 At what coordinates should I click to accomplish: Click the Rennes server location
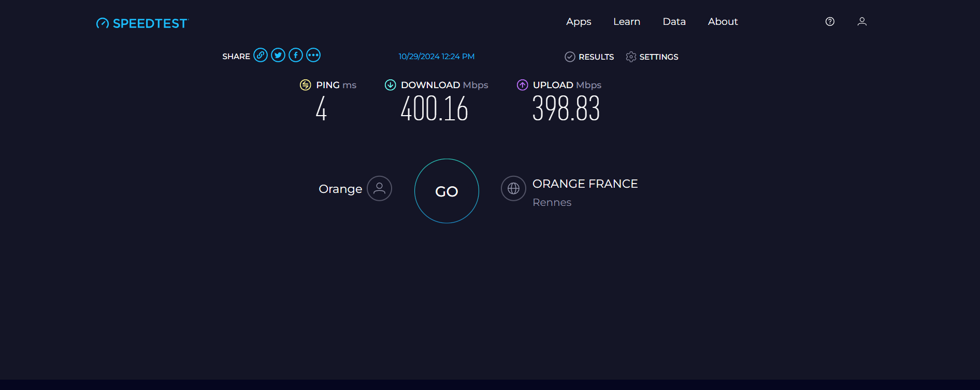552,202
